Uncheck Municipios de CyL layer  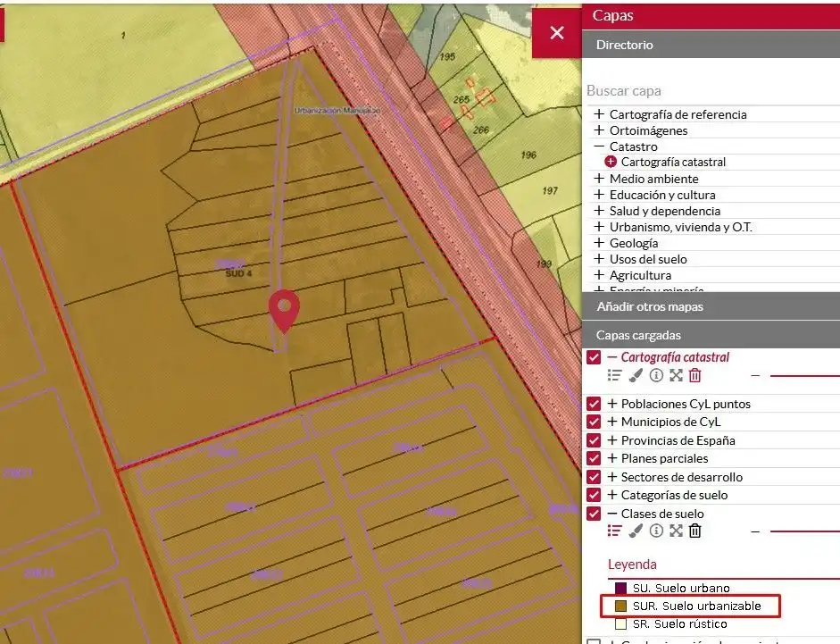pos(594,422)
